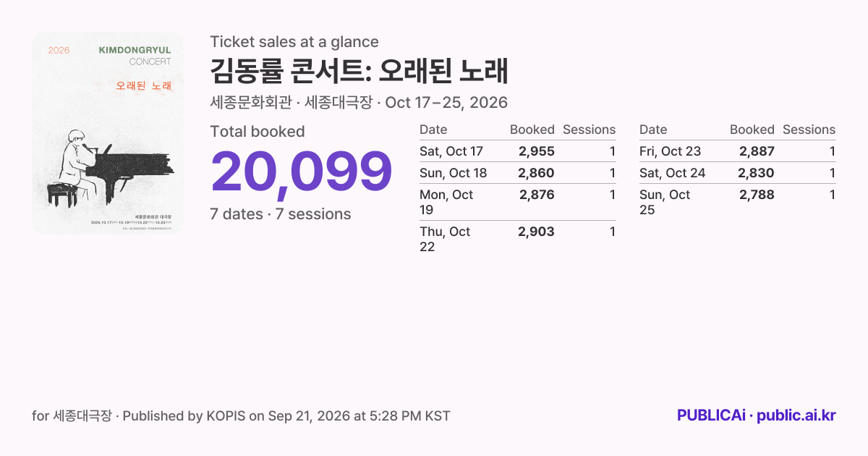Select the booked value 2,788
The width and height of the screenshot is (868, 456).
point(757,195)
